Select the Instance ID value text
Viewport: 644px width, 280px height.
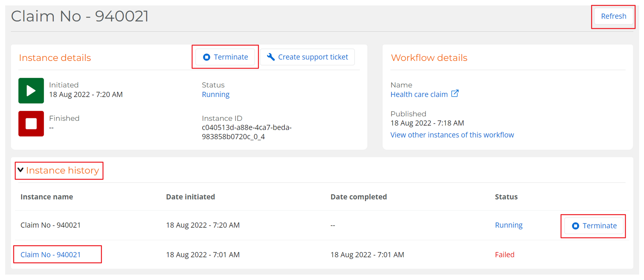pos(247,132)
